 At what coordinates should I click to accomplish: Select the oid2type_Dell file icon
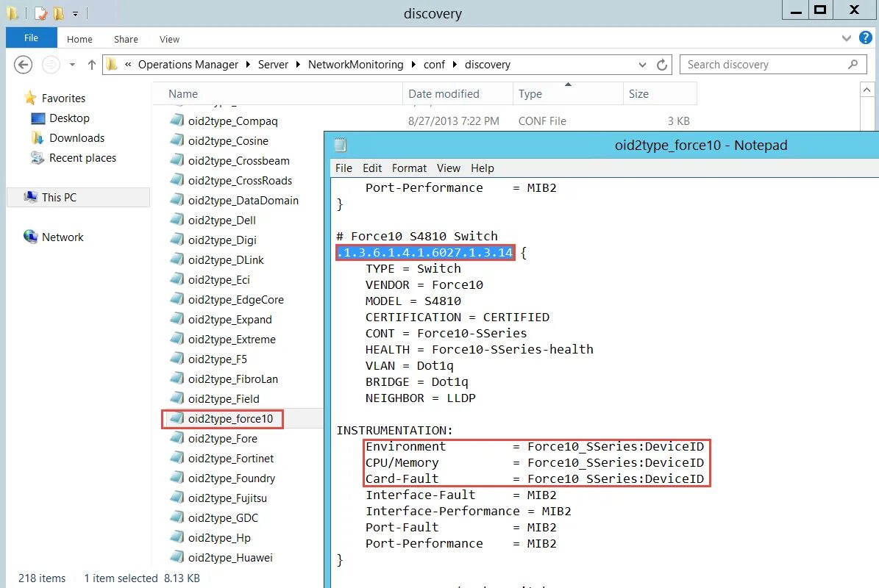(177, 220)
